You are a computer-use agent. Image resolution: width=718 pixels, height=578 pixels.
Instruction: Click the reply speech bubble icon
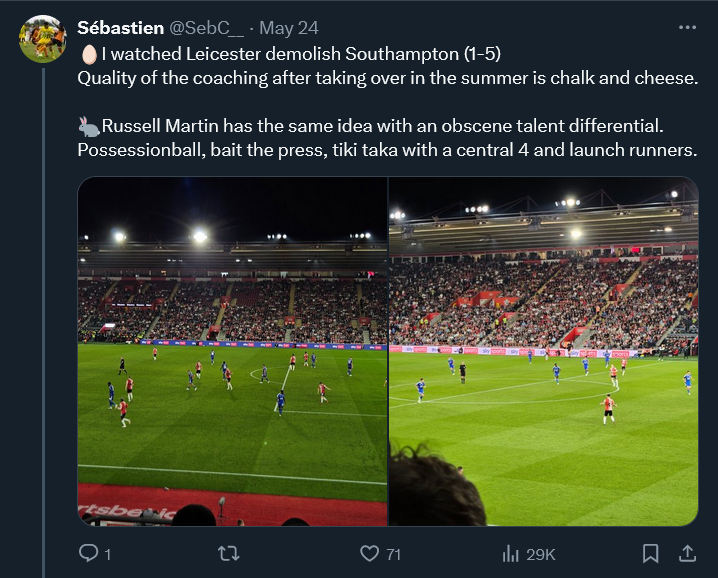88,553
